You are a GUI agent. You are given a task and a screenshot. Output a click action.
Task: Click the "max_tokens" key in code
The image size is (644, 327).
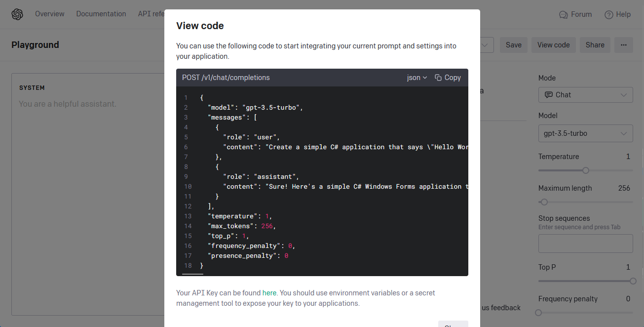[x=231, y=226]
